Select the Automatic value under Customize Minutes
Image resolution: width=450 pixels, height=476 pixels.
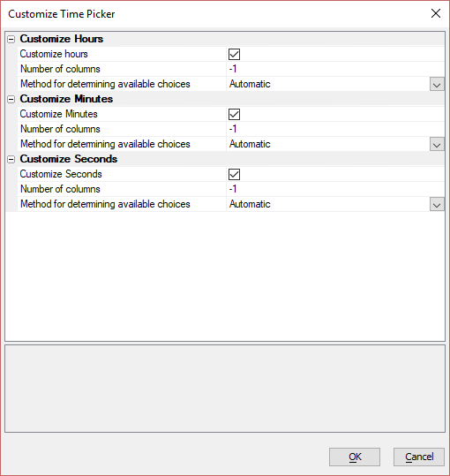tap(250, 144)
